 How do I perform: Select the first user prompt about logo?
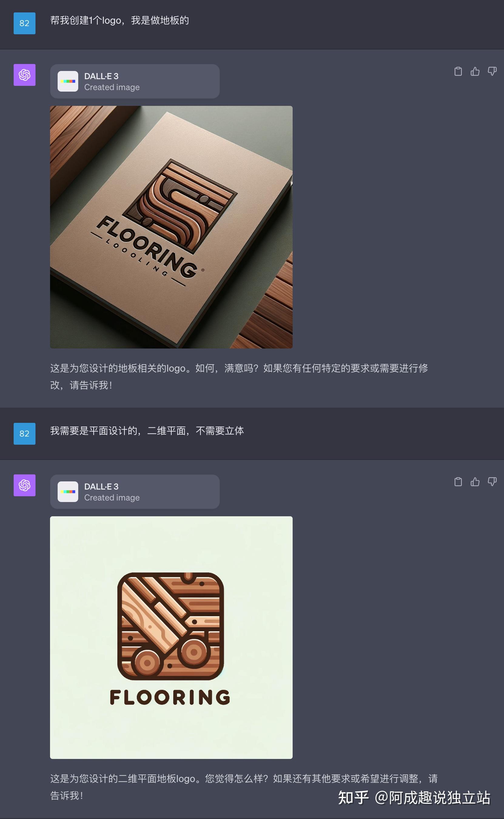tap(120, 21)
